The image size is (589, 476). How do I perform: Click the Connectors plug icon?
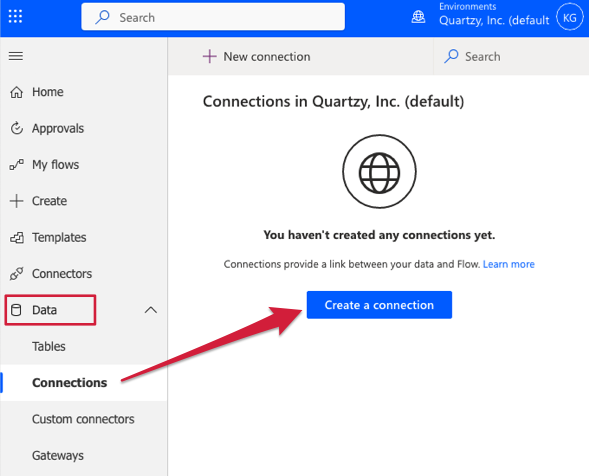coord(16,274)
